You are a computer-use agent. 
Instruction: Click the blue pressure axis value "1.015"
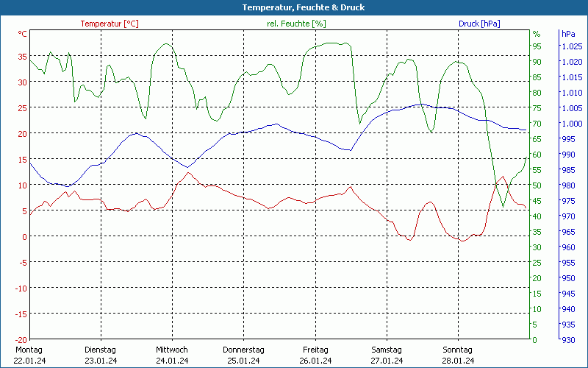tap(573, 77)
